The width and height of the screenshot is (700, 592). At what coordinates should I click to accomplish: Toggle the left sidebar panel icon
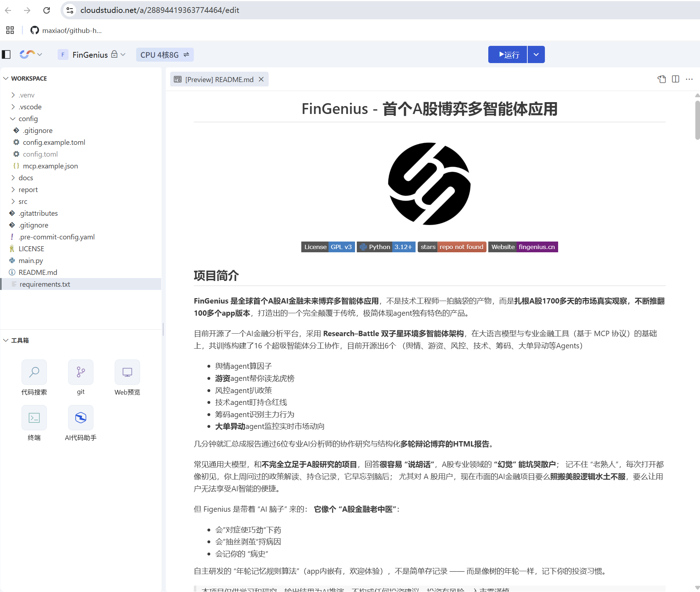coord(6,54)
